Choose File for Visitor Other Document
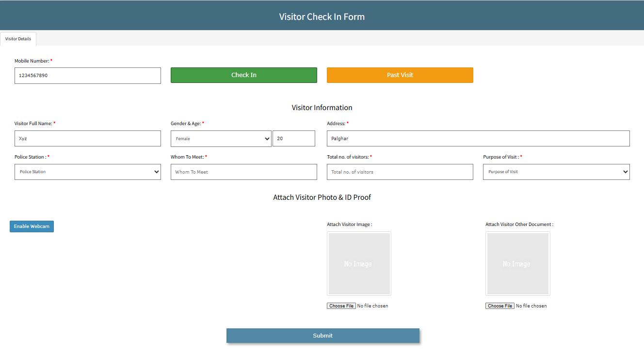The height and width of the screenshot is (355, 644). [x=500, y=306]
